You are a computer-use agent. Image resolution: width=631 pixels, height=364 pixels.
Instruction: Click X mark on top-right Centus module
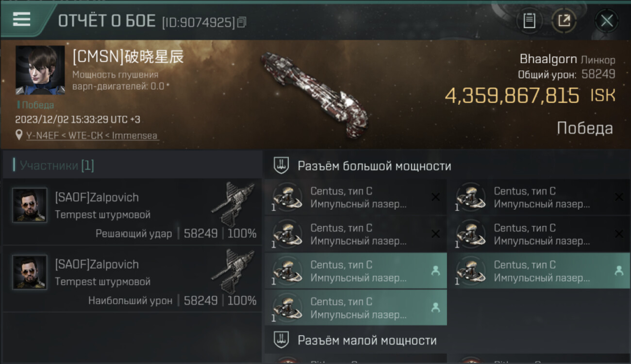619,197
